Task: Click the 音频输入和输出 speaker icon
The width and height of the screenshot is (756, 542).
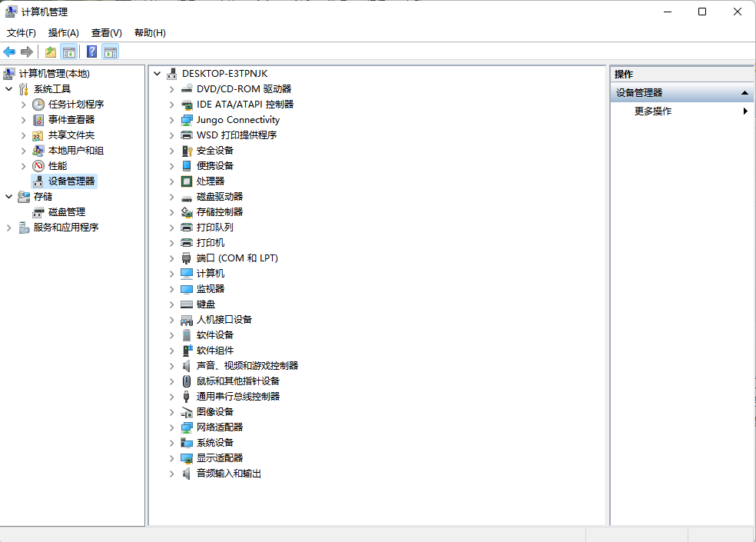Action: click(x=187, y=474)
